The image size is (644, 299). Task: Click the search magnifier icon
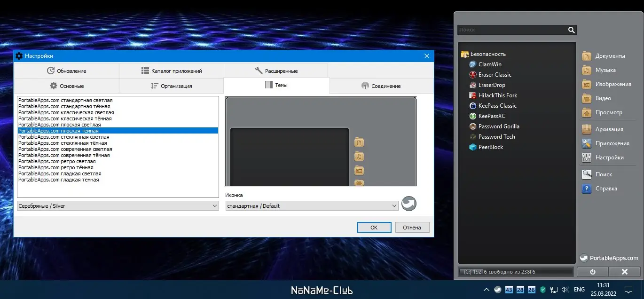click(x=572, y=30)
